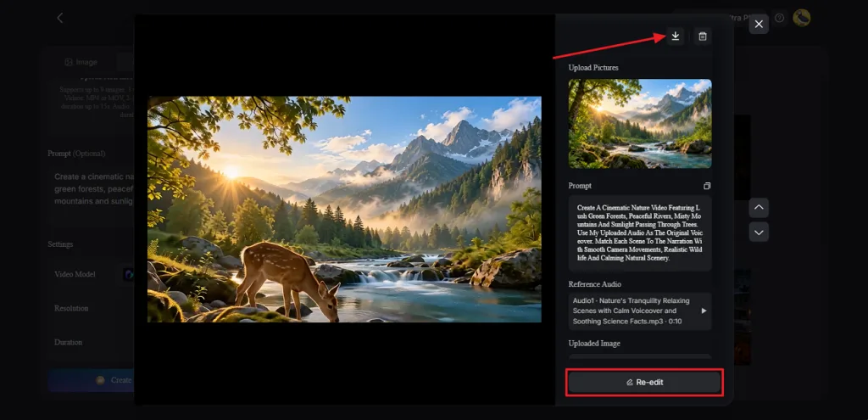Click the deer video preview
The width and height of the screenshot is (868, 420).
[x=344, y=210]
